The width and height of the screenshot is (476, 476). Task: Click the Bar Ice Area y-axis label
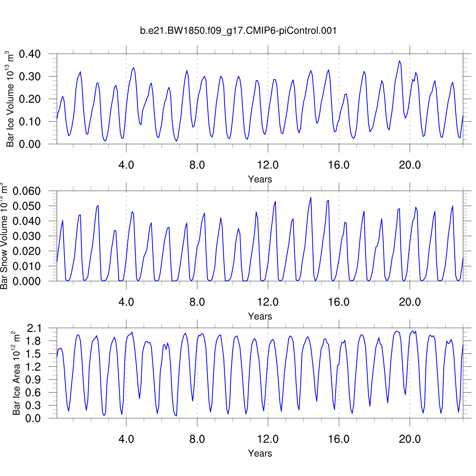pos(16,373)
